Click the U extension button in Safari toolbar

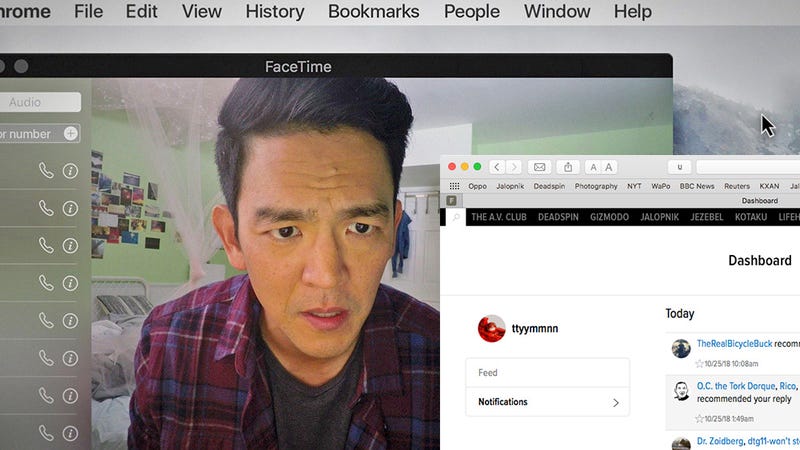[x=680, y=167]
